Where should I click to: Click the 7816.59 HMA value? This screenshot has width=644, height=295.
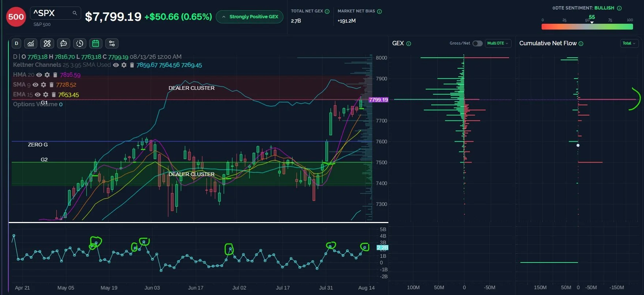click(70, 75)
